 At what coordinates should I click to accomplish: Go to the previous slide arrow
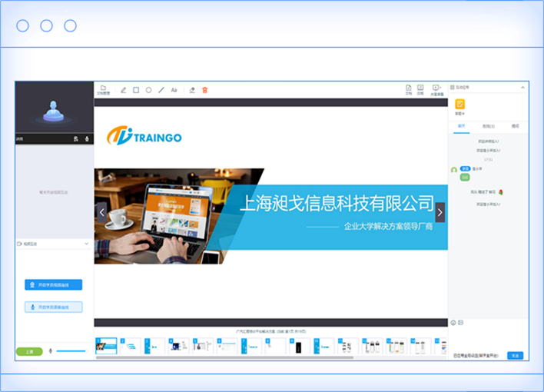tap(101, 212)
